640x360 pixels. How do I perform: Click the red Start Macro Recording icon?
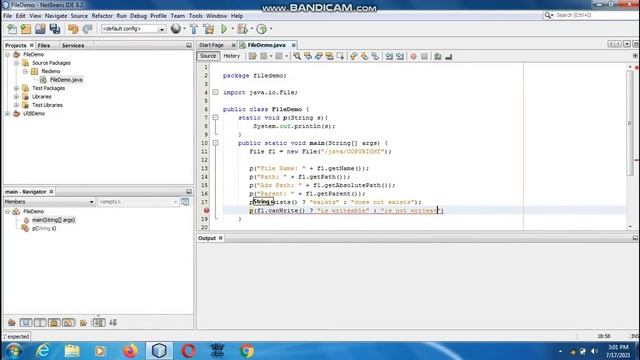[413, 56]
